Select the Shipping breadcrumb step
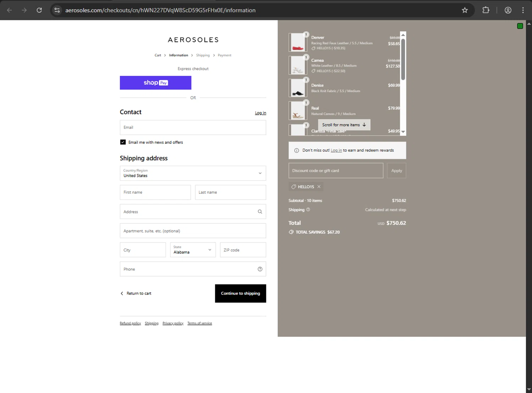 pyautogui.click(x=203, y=55)
